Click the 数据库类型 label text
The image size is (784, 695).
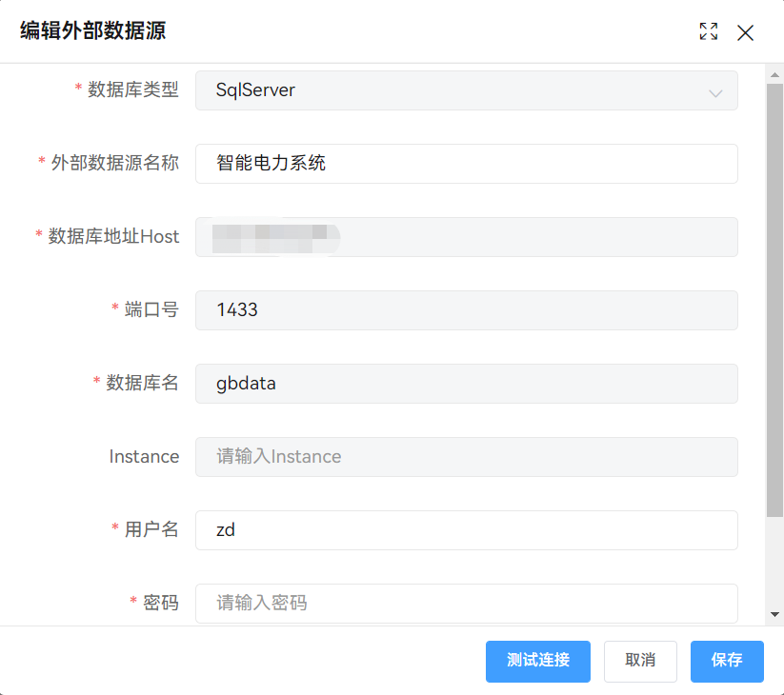click(x=132, y=90)
